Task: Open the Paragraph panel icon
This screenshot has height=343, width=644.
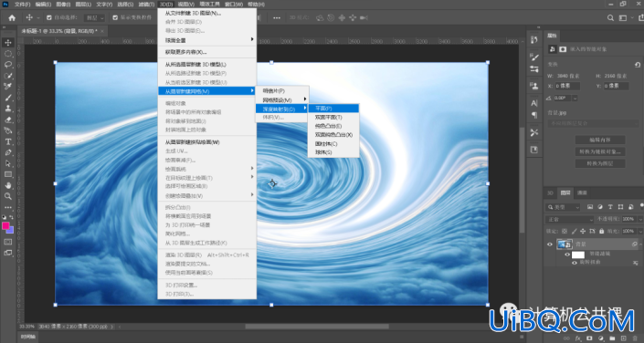Action: point(534,115)
